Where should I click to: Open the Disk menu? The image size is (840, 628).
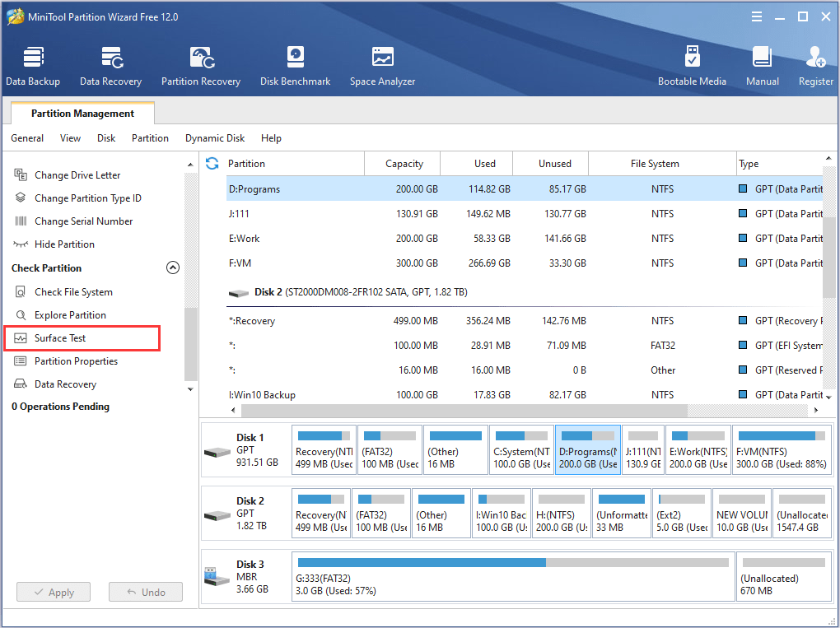click(x=105, y=137)
